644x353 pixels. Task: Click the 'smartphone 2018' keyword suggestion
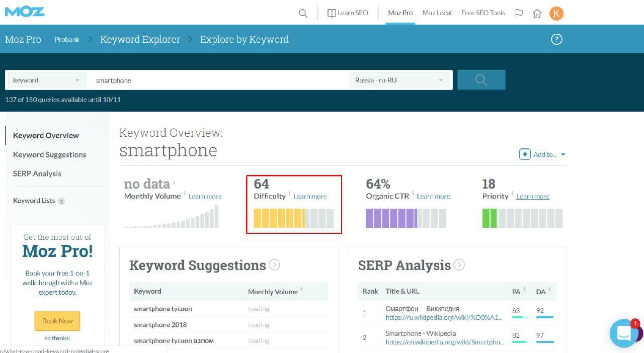click(160, 325)
